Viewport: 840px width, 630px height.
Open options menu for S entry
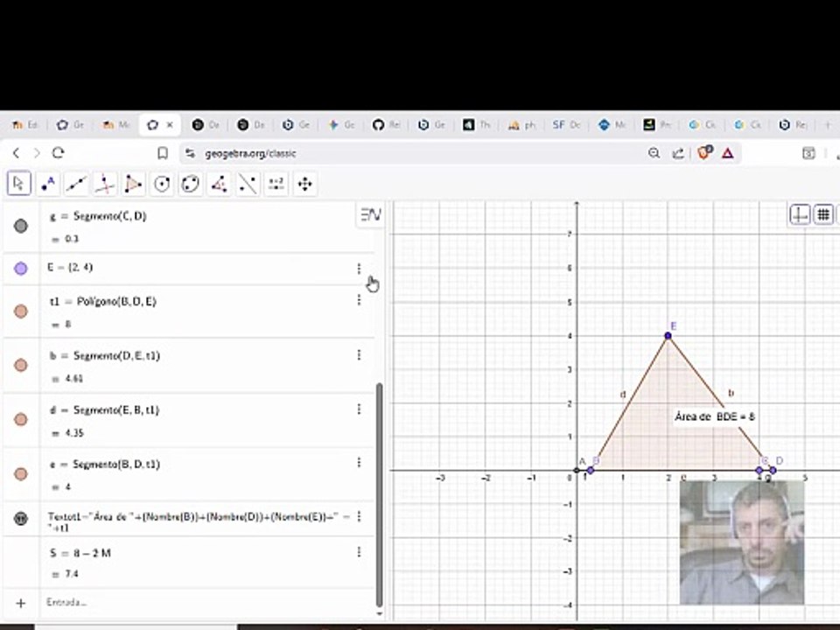(359, 552)
